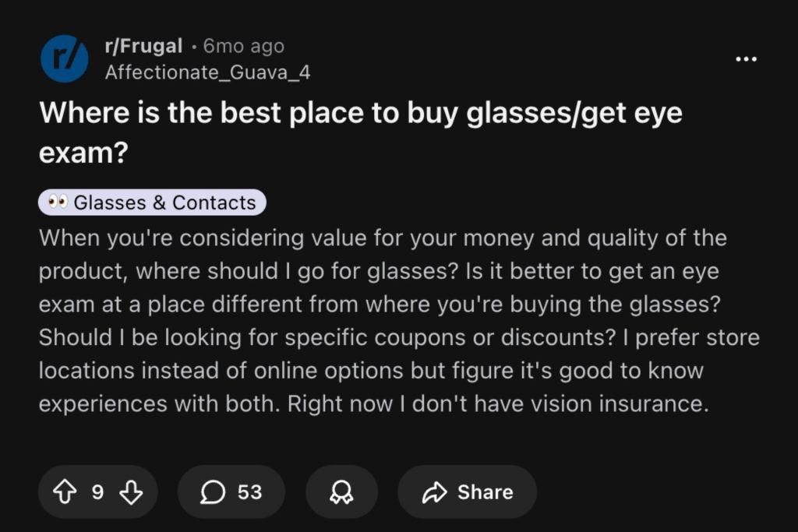This screenshot has height=532, width=798.
Task: Click the Share button label
Action: point(485,491)
